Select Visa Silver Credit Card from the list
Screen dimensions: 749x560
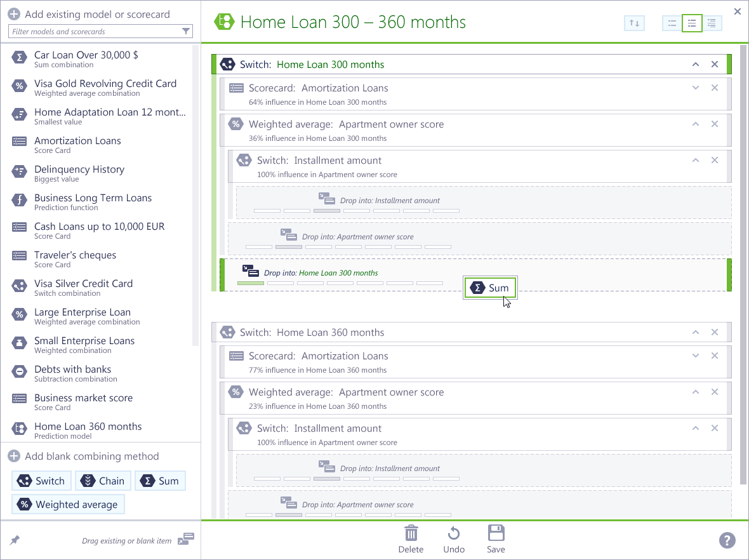(99, 288)
